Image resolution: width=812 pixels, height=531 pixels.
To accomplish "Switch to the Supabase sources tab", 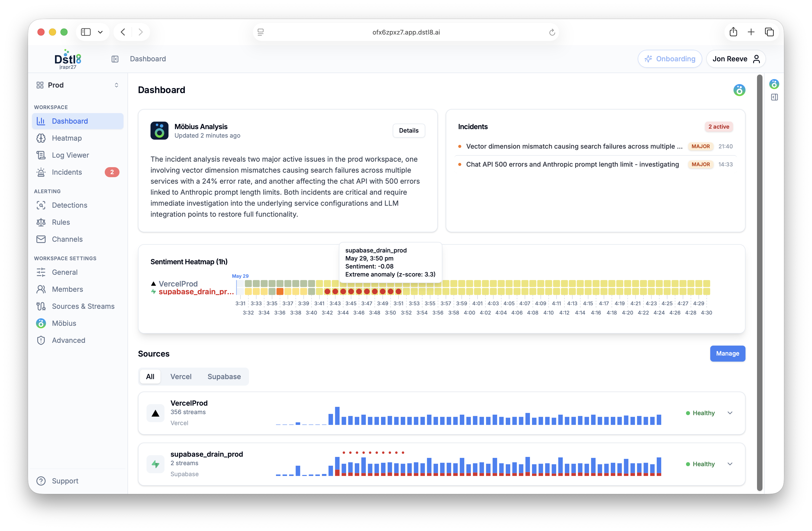I will click(x=224, y=377).
